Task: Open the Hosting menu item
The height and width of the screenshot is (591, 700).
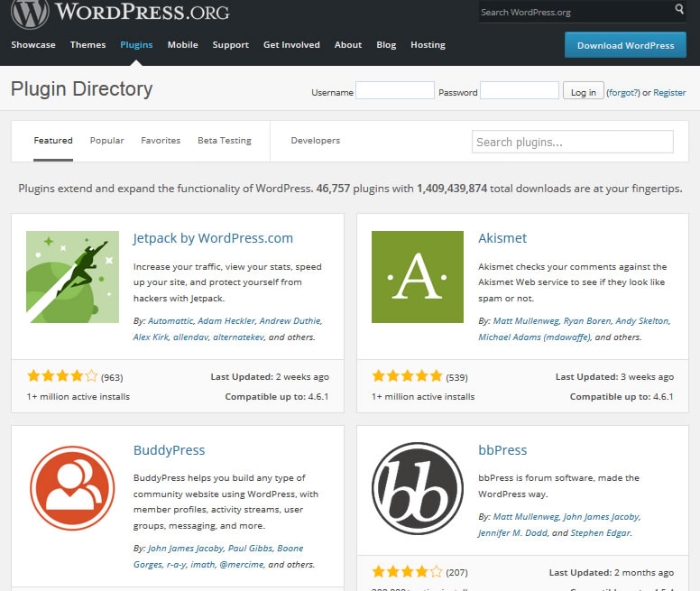Action: click(x=428, y=44)
